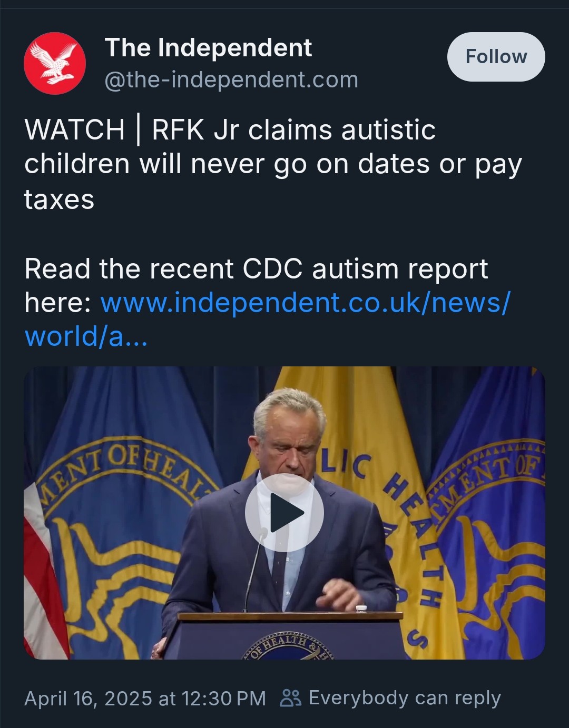Image resolution: width=569 pixels, height=728 pixels.
Task: Click the people icon beside reply settings
Action: pyautogui.click(x=290, y=698)
